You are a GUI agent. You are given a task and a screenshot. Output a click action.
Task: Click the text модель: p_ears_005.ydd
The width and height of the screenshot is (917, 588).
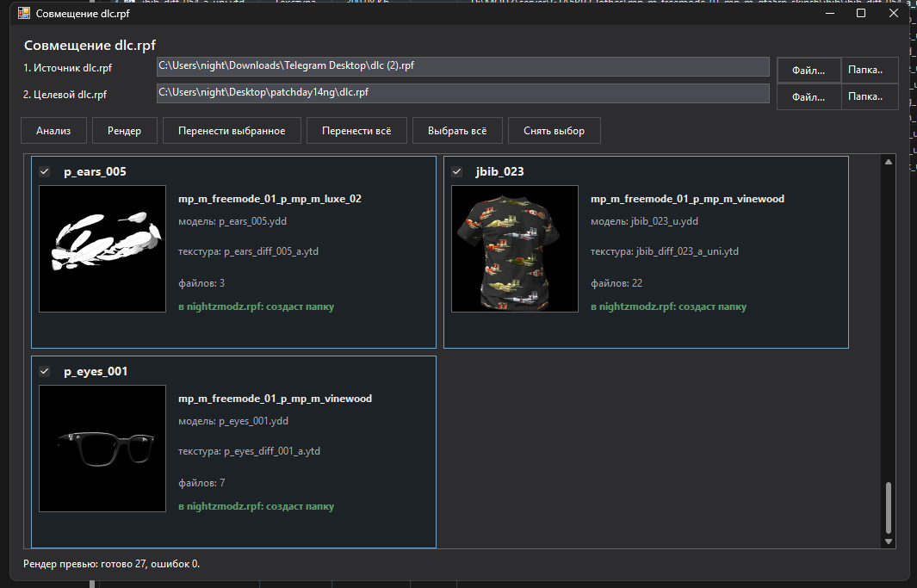pyautogui.click(x=232, y=221)
